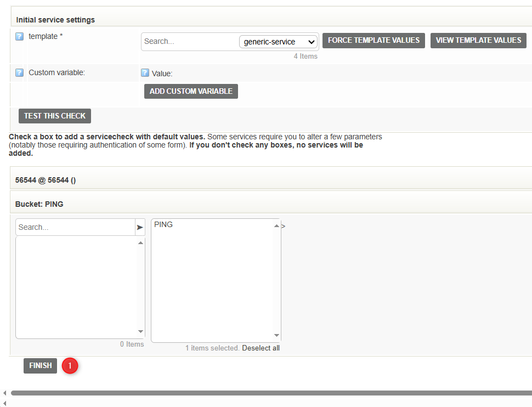Viewport: 532px width, 407px height.
Task: Click the help icon beside Value label
Action: [x=145, y=72]
